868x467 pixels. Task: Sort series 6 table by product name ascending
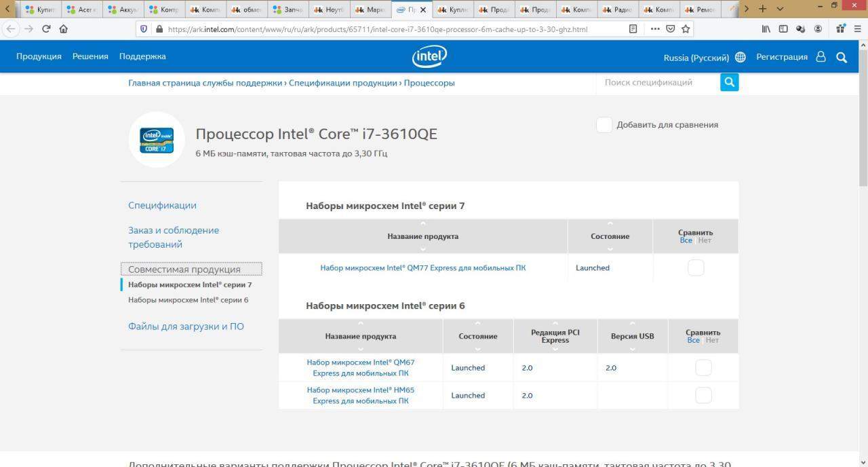coord(361,324)
